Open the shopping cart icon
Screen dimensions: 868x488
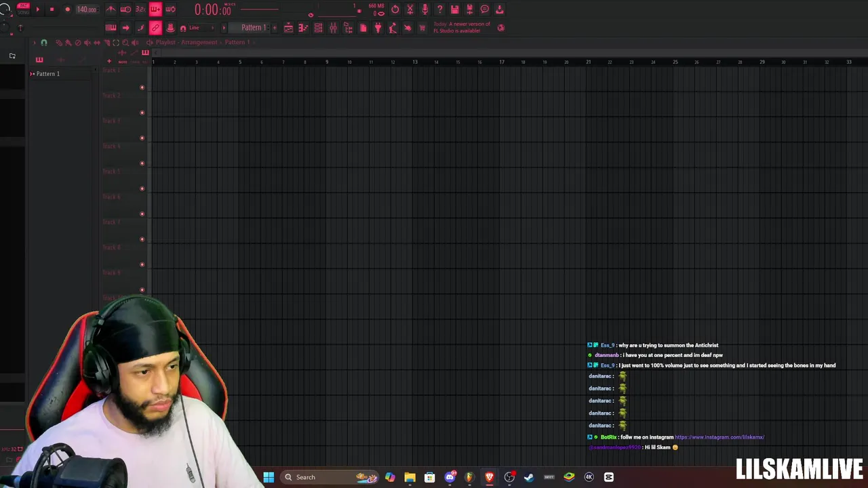point(422,28)
